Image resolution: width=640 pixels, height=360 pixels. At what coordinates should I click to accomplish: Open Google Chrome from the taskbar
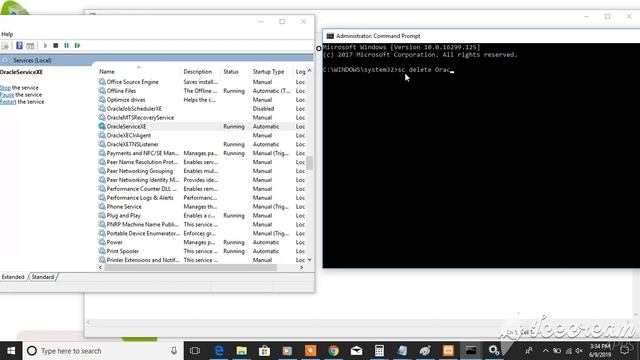coord(333,351)
